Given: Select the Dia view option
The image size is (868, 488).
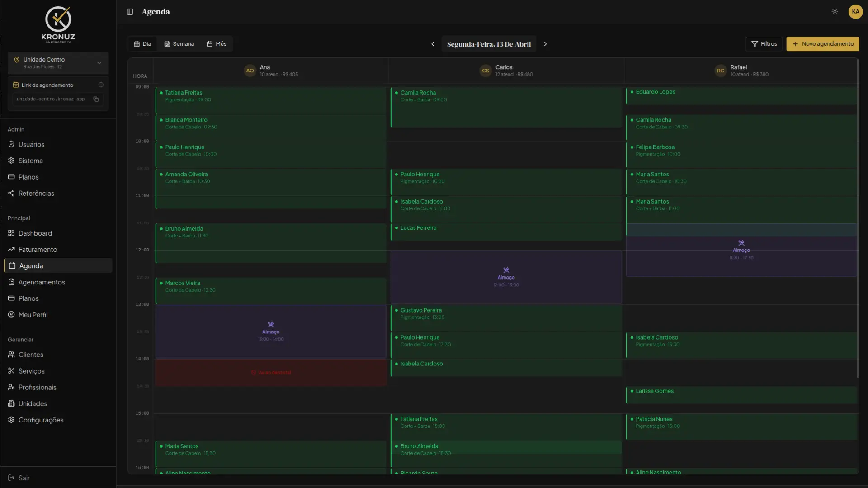Looking at the screenshot, I should click(142, 44).
